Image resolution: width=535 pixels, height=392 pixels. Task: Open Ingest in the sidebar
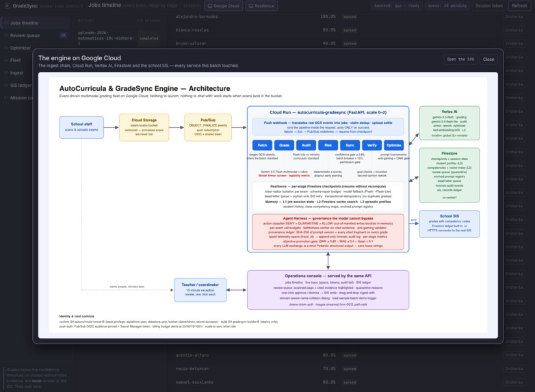[x=16, y=73]
